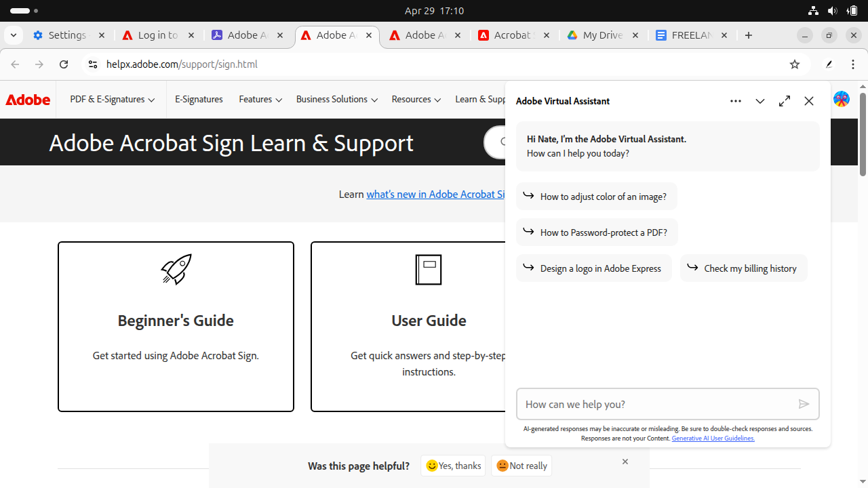Open the User Guide card
Viewport: 868px width, 488px height.
[408, 327]
